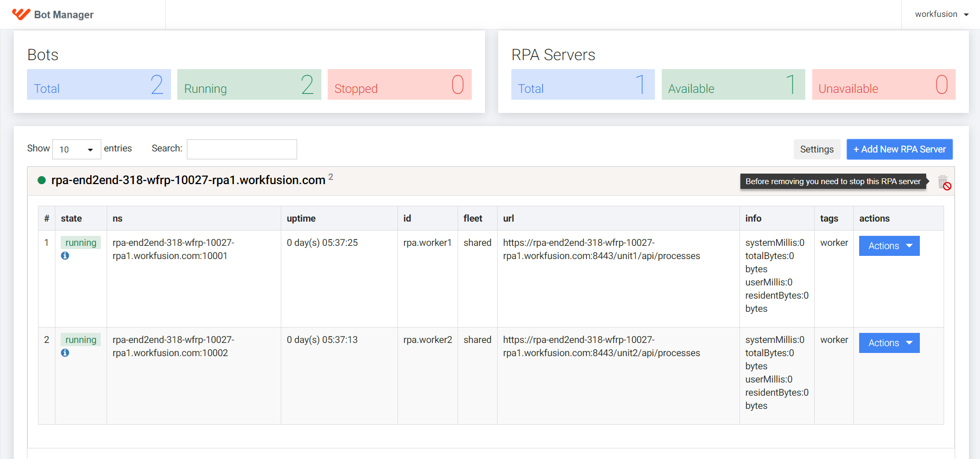Click the Bots Stopped tile
Image resolution: width=980 pixels, height=459 pixels.
[x=399, y=84]
